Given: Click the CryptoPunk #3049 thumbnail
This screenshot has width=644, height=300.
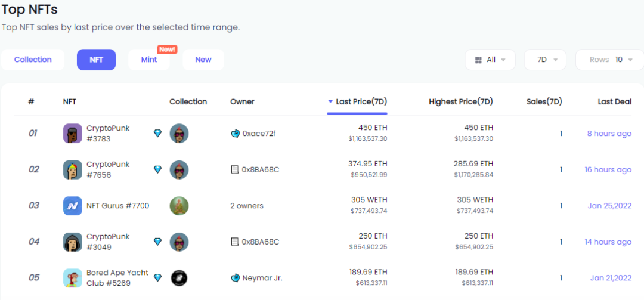Looking at the screenshot, I should click(73, 242).
